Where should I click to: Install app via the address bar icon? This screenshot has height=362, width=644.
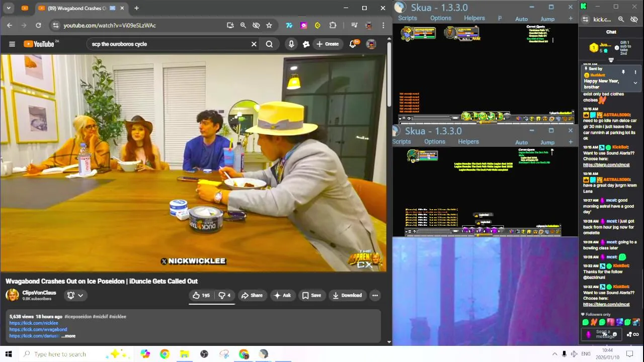[x=230, y=25]
